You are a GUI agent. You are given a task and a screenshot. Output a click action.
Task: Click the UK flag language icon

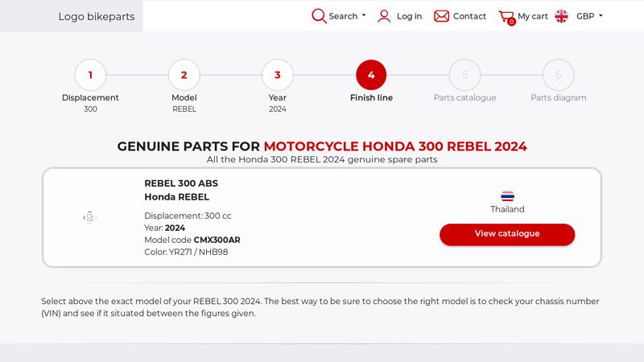point(561,16)
